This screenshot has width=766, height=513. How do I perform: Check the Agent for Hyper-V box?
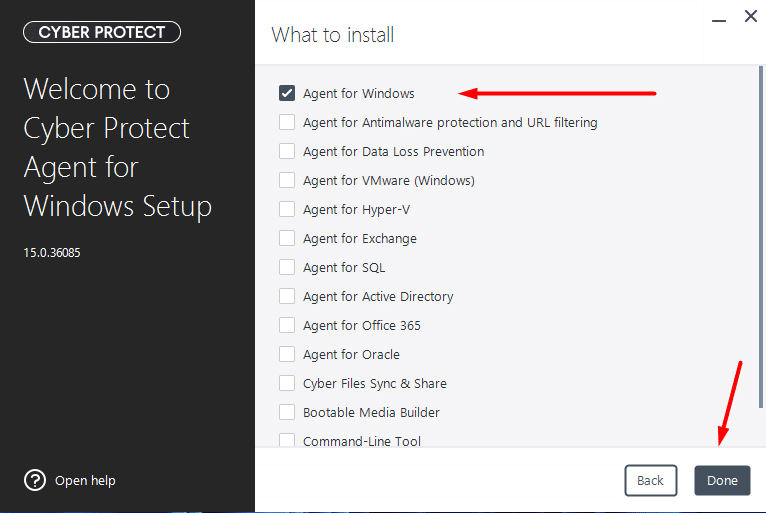287,209
